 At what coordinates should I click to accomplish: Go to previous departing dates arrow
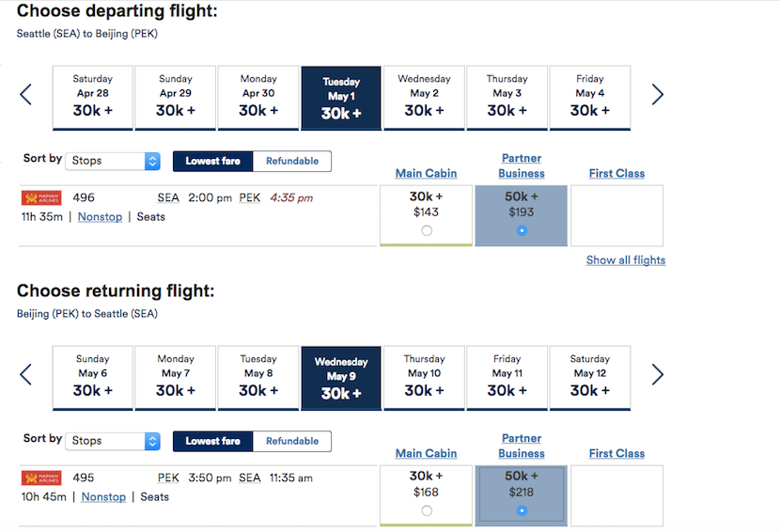tap(25, 95)
